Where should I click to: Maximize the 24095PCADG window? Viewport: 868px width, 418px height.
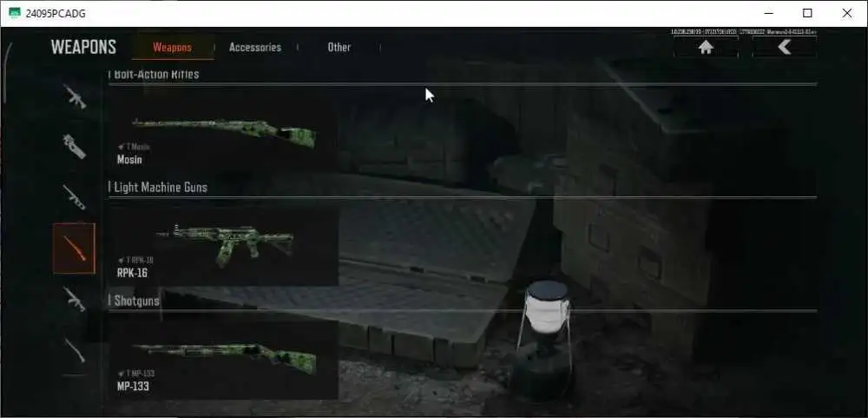(x=807, y=13)
